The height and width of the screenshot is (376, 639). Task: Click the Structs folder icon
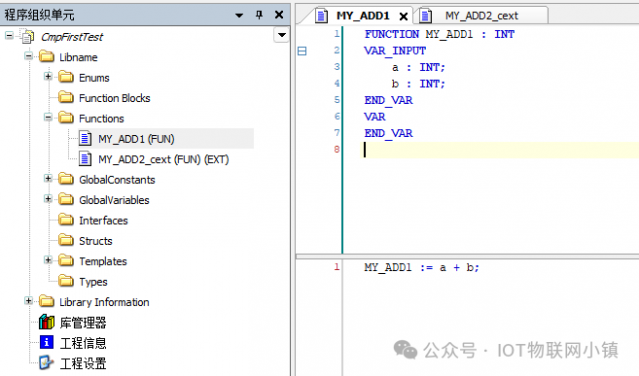pos(66,240)
